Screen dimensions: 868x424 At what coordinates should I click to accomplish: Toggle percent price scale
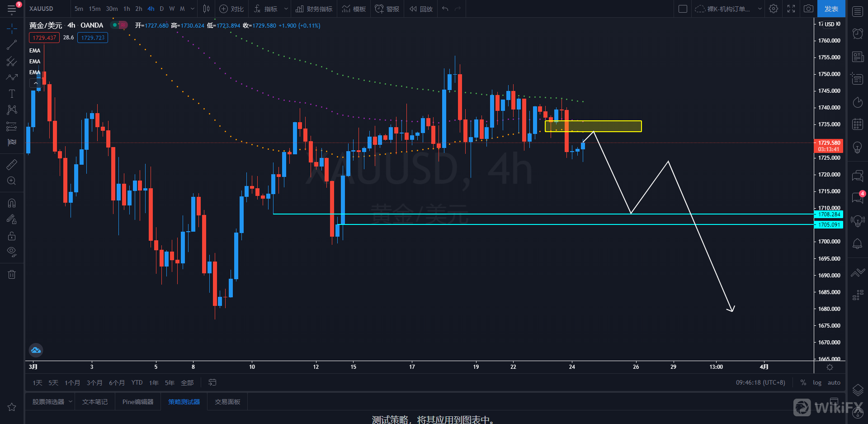[x=803, y=382]
